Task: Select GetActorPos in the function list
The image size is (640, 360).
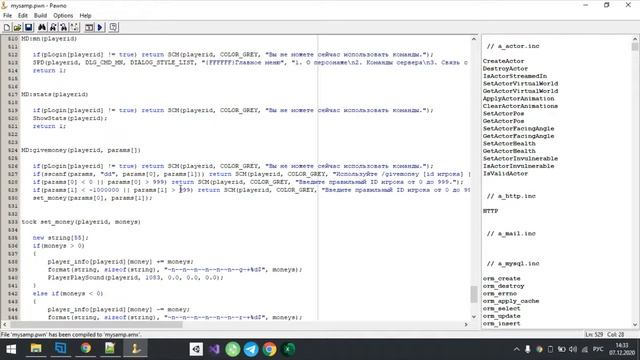Action: point(503,121)
